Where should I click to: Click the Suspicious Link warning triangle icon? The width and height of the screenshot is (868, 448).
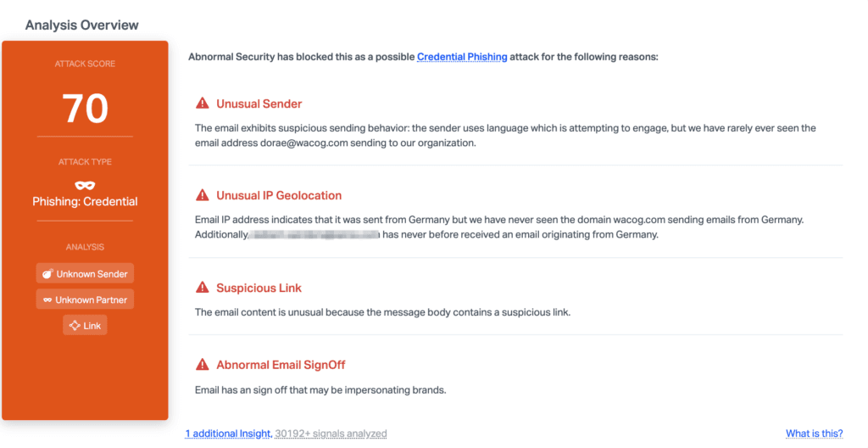pyautogui.click(x=203, y=287)
